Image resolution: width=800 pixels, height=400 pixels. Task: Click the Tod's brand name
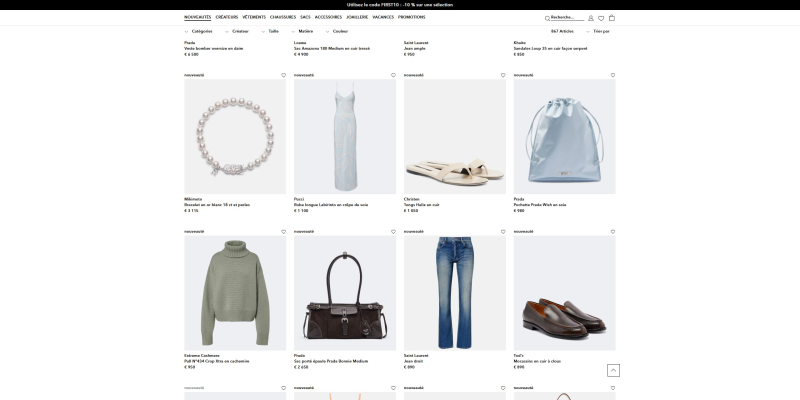coord(519,356)
